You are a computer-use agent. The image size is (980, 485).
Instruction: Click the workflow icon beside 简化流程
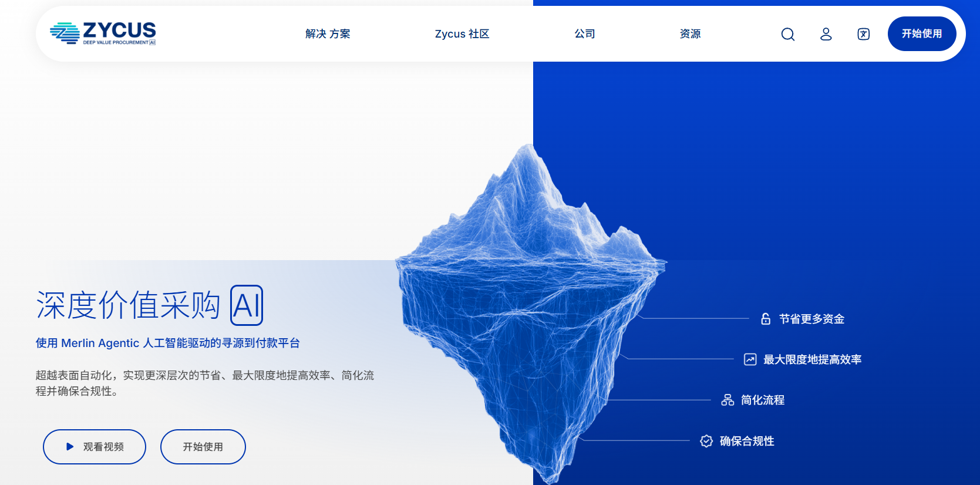click(728, 400)
